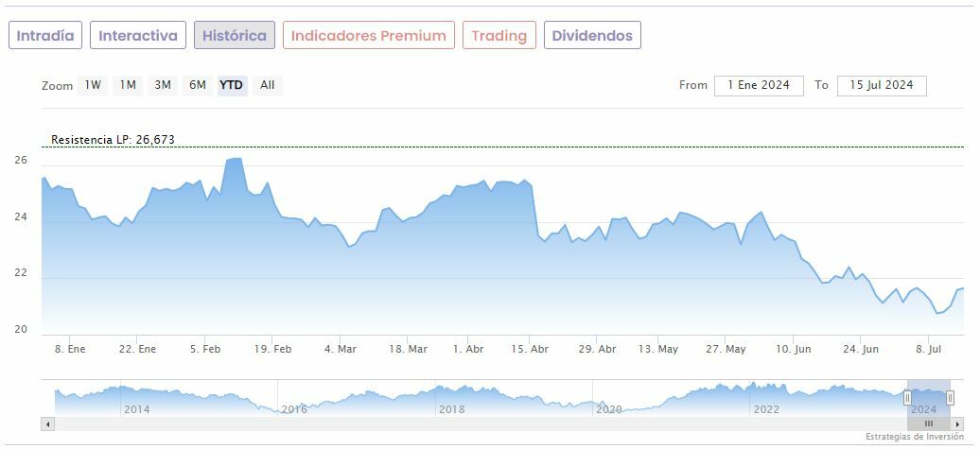Set zoom range to 1W
The image size is (980, 450).
[93, 85]
